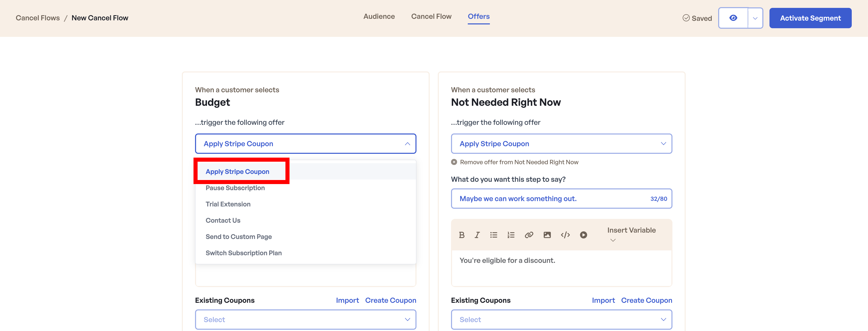Viewport: 868px width, 331px height.
Task: Insert a hyperlink in the editor
Action: click(x=529, y=235)
